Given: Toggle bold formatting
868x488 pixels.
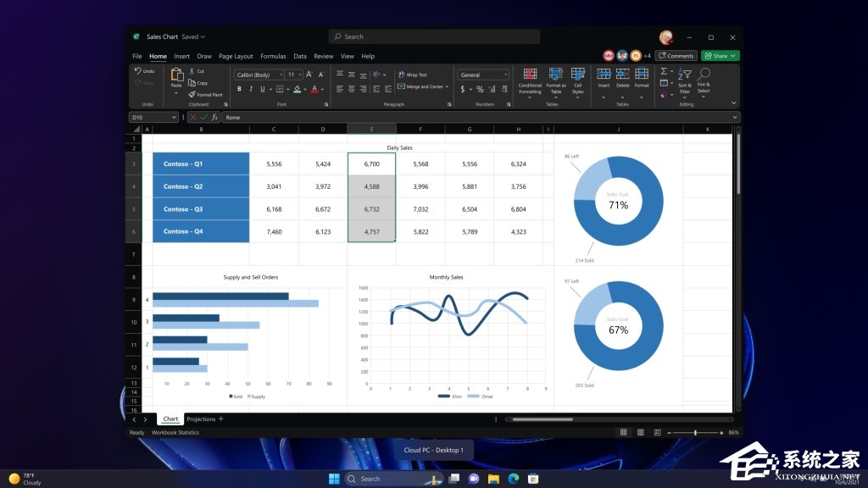Looking at the screenshot, I should pyautogui.click(x=241, y=89).
